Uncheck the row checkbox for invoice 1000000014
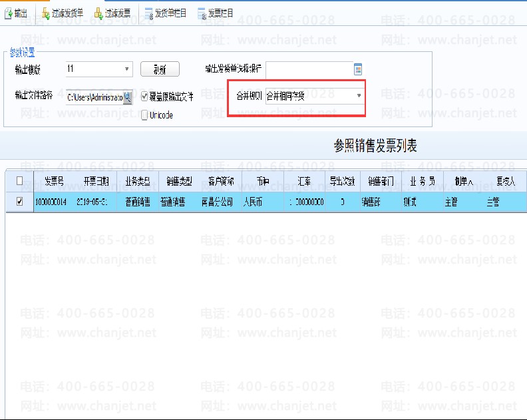 click(x=19, y=202)
